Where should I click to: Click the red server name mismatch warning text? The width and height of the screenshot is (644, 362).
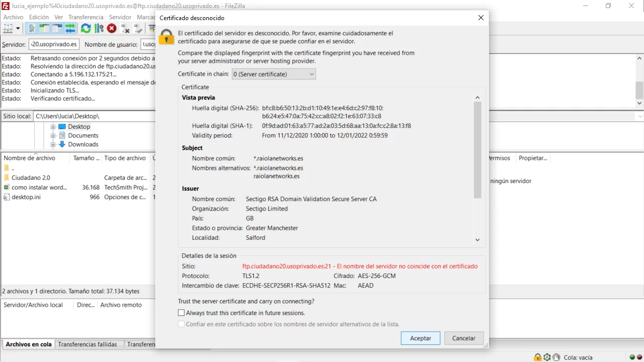coord(360,266)
